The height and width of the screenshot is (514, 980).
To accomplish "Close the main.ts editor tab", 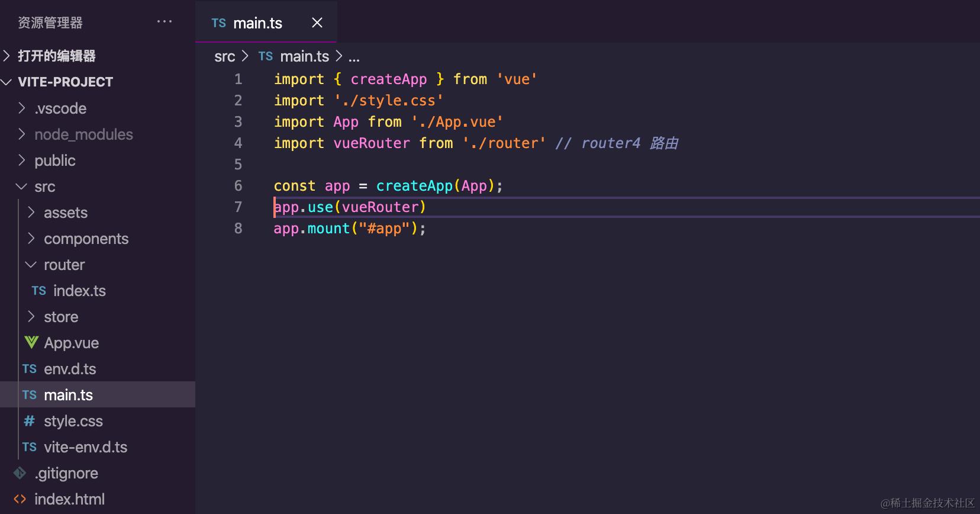I will (317, 23).
